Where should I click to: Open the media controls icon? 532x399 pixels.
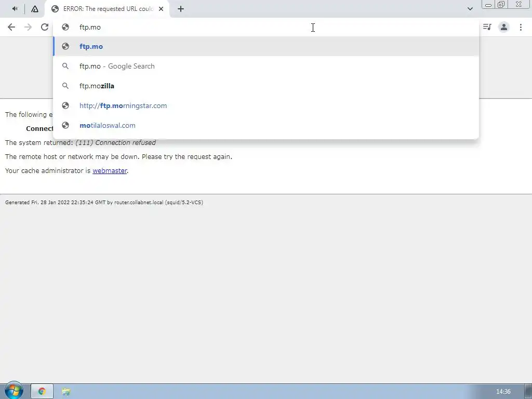pos(487,27)
